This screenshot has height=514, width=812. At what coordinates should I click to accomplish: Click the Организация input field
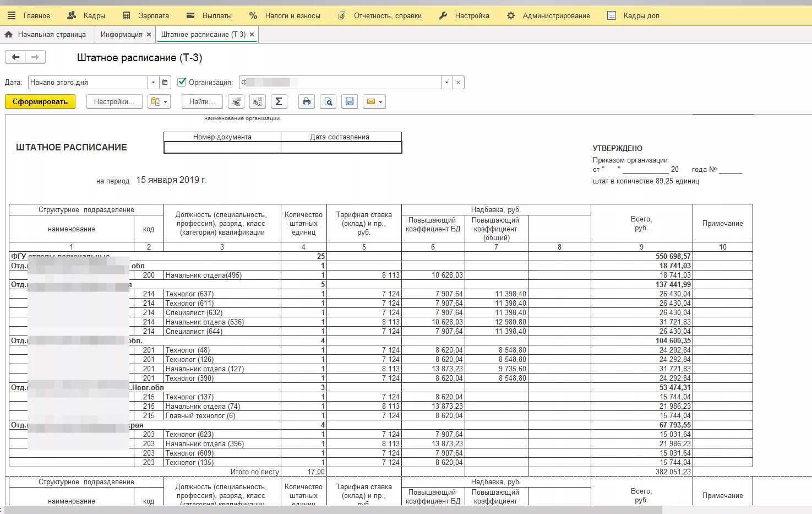[340, 83]
